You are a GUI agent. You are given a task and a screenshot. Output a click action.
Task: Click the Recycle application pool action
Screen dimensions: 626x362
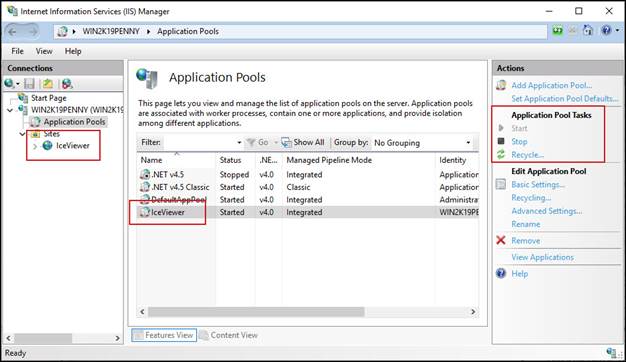pyautogui.click(x=527, y=155)
